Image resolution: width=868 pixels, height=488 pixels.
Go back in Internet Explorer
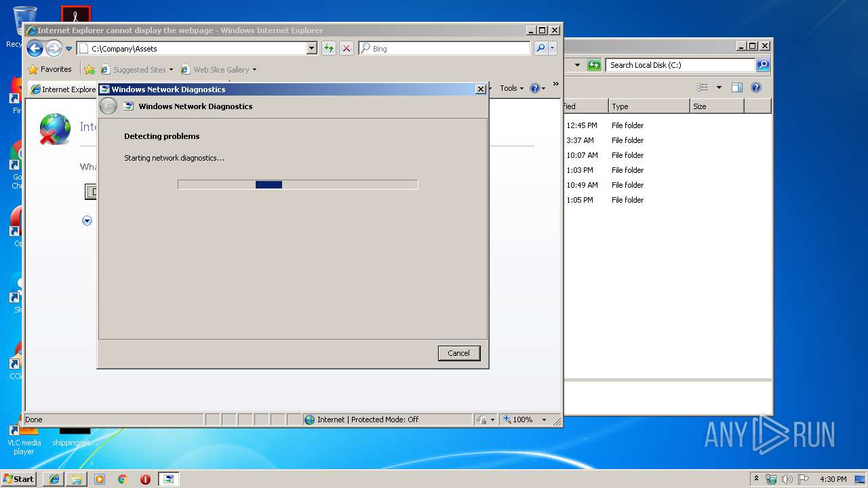coord(35,48)
